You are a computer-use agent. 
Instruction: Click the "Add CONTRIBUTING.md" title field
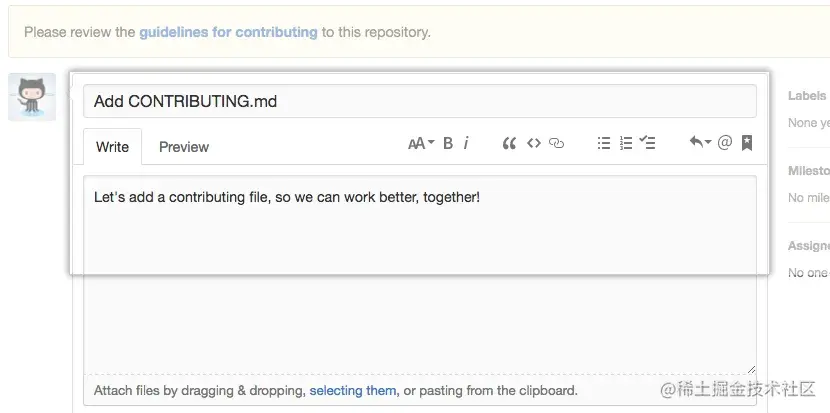coord(419,102)
